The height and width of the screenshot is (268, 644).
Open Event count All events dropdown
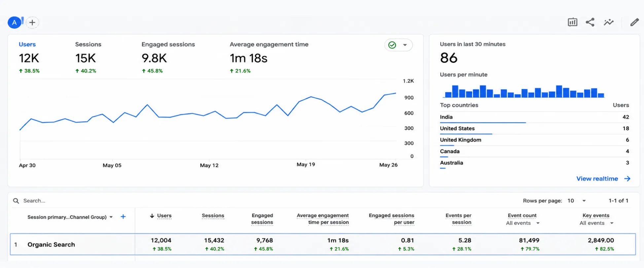pos(523,223)
